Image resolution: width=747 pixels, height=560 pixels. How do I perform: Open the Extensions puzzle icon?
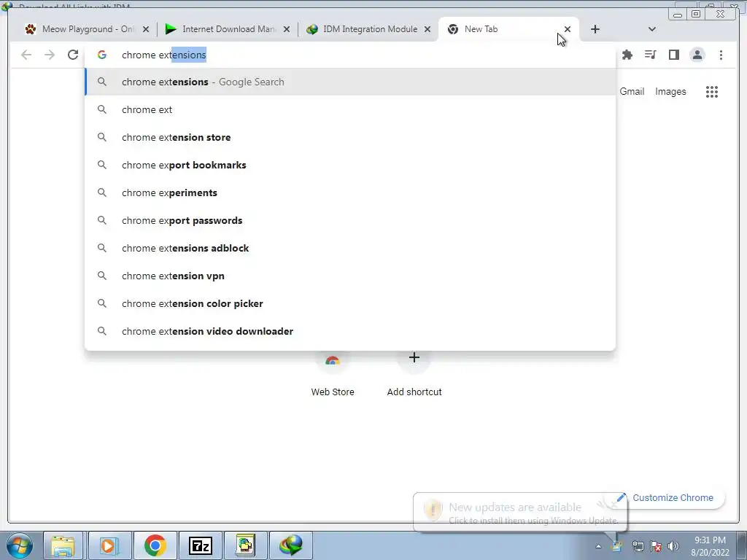tap(627, 55)
